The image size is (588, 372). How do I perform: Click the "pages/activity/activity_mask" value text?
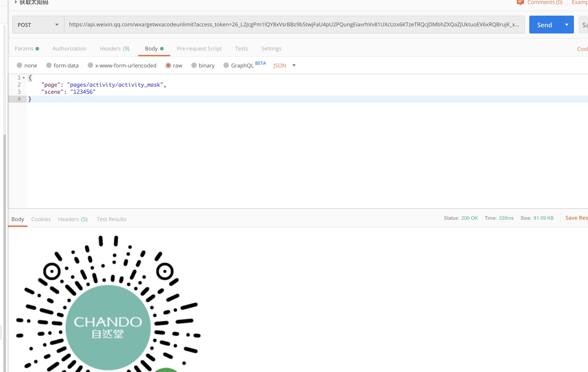pyautogui.click(x=115, y=85)
